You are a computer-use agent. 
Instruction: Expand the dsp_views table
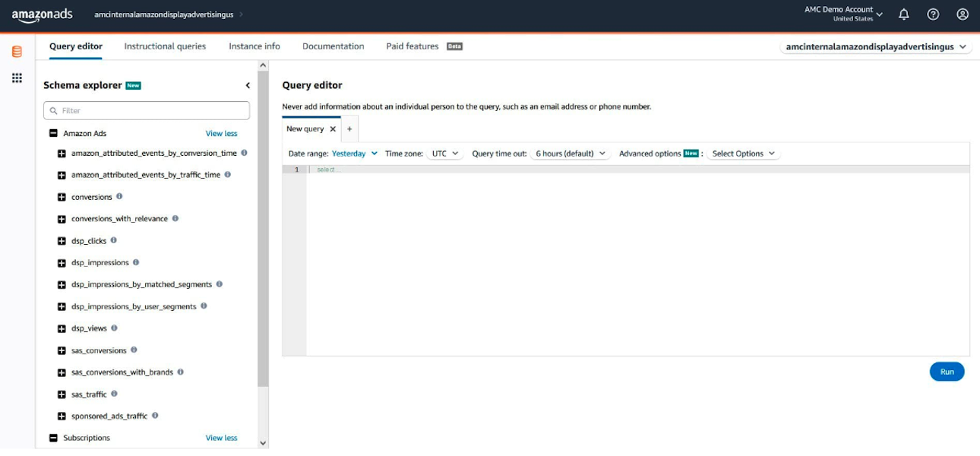(62, 329)
